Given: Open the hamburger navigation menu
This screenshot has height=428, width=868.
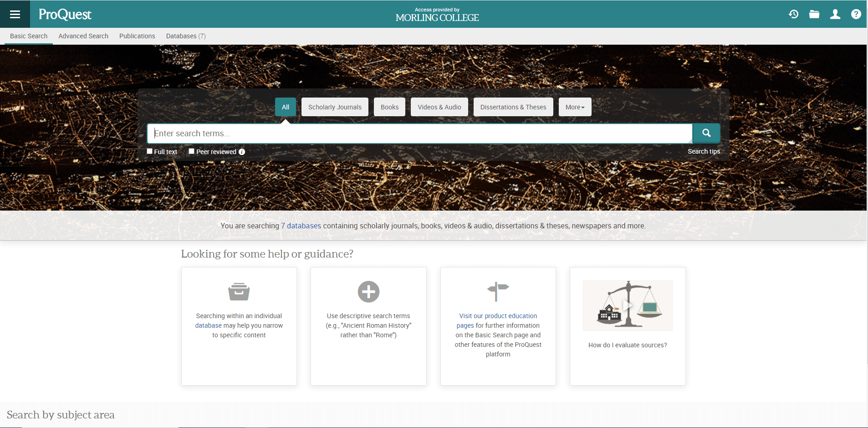Looking at the screenshot, I should [15, 14].
